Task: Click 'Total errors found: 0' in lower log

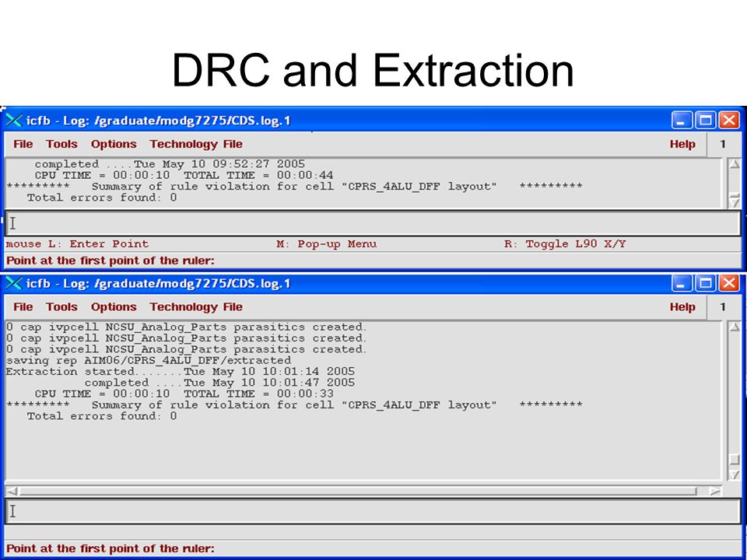Action: (102, 416)
